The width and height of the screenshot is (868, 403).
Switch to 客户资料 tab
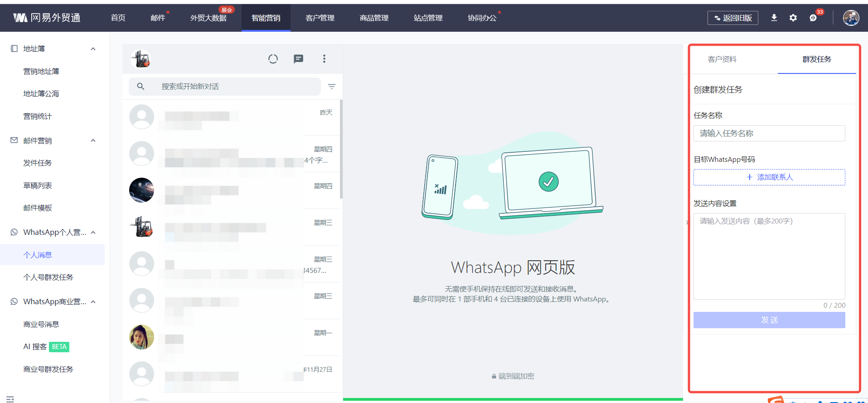click(722, 59)
